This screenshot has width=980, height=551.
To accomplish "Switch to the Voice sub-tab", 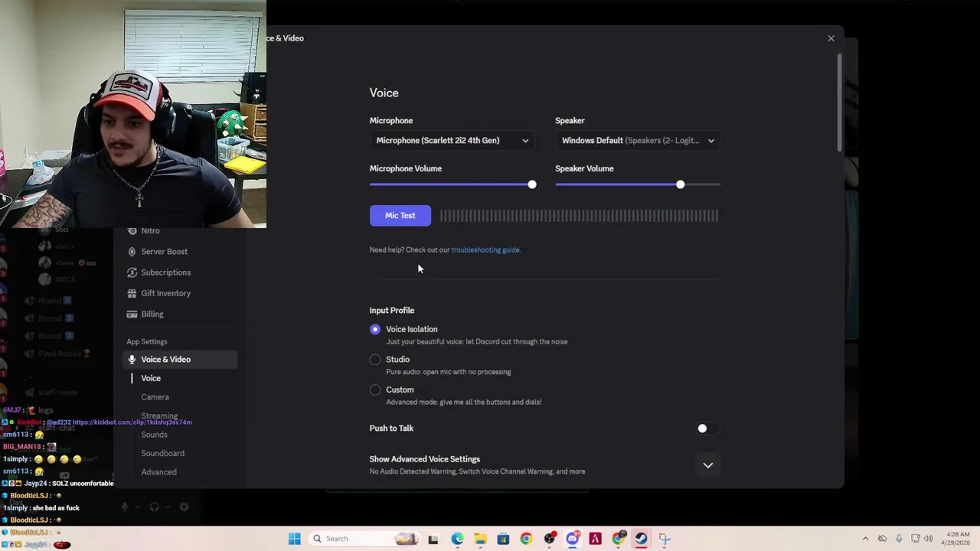I will [x=151, y=378].
